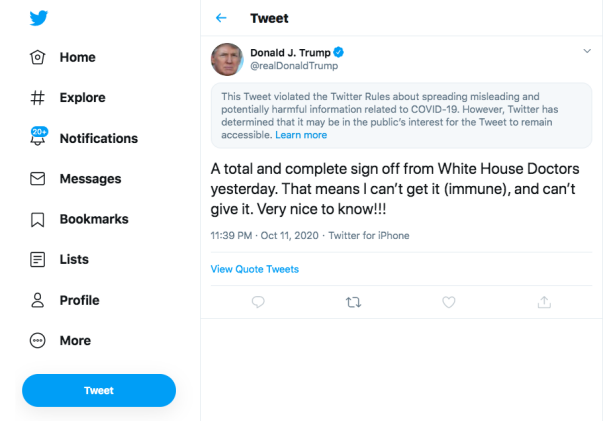Open Bookmarks from the sidebar
Image resolution: width=603 pixels, height=421 pixels.
[93, 219]
